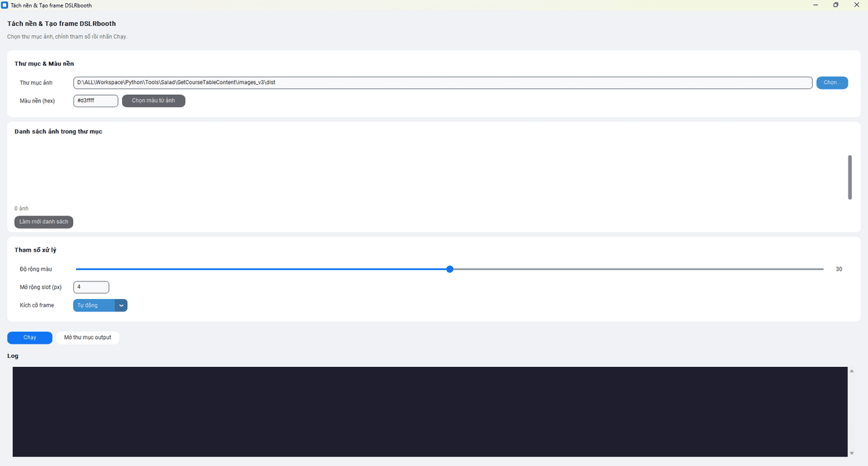Click inside the dark Log output area
Image resolution: width=868 pixels, height=466 pixels.
pyautogui.click(x=430, y=412)
